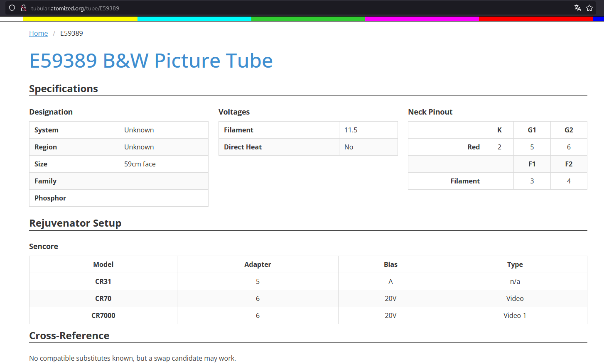Screen dimensions: 604x364
Task: Click the E59389 breadcrumb text
Action: pos(71,33)
